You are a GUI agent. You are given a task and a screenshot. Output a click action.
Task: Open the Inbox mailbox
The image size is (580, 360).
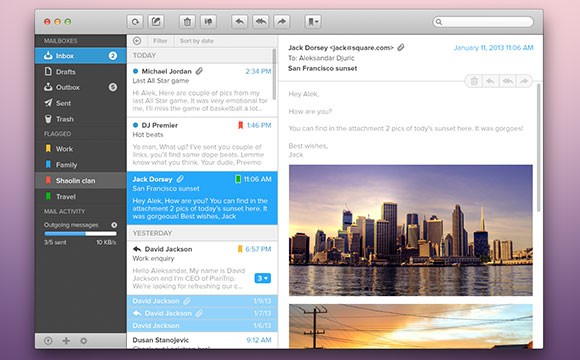tap(80, 56)
